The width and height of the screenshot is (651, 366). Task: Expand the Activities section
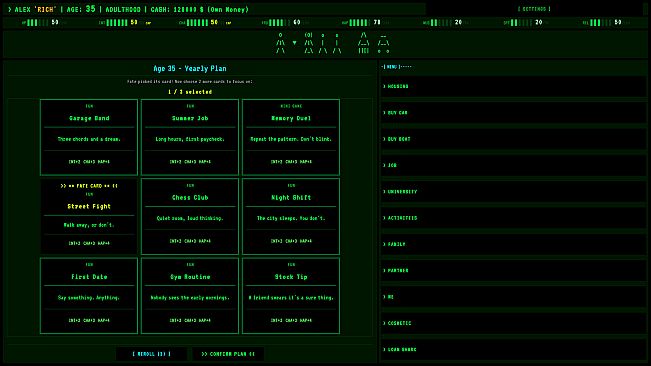[x=514, y=218]
